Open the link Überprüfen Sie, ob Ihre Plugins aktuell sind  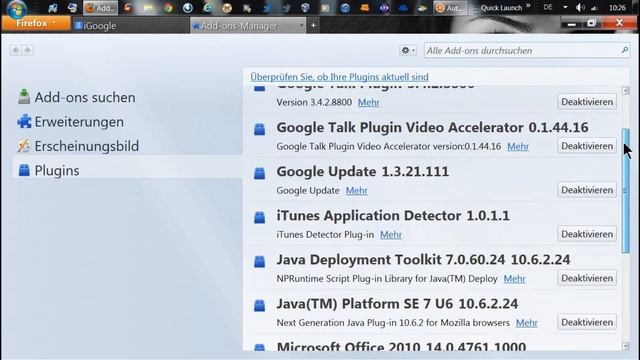pyautogui.click(x=340, y=77)
